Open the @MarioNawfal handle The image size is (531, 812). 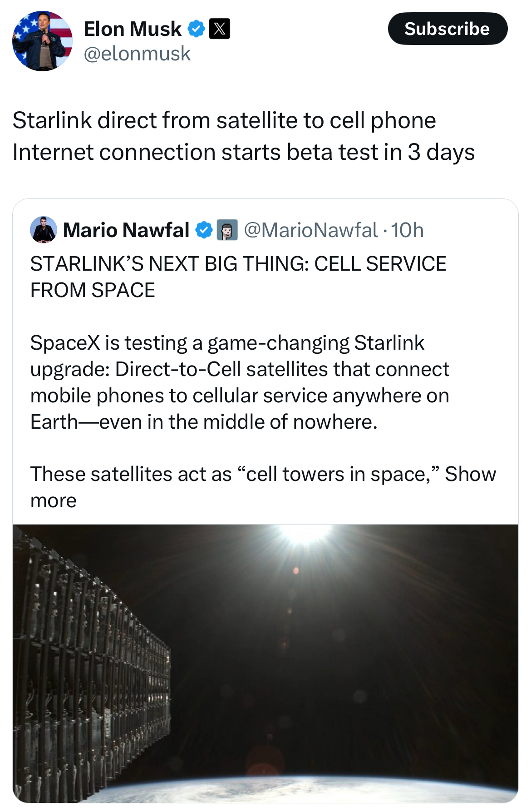click(311, 230)
